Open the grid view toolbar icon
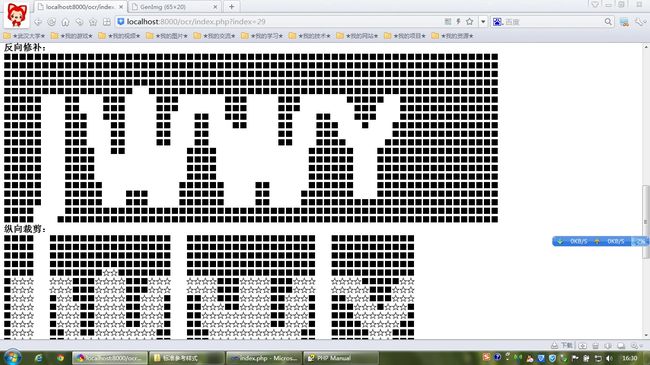This screenshot has height=365, width=650. pyautogui.click(x=107, y=22)
